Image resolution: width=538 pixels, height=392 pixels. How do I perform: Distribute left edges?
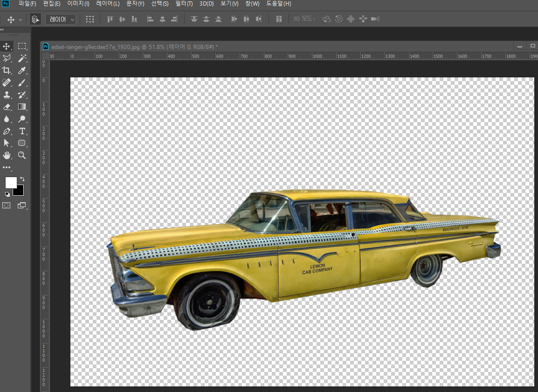click(234, 19)
